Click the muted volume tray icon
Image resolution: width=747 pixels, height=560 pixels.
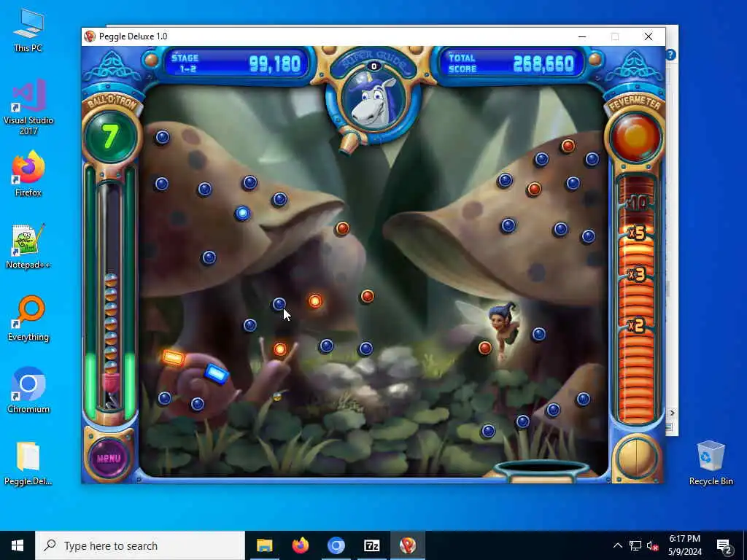click(652, 545)
